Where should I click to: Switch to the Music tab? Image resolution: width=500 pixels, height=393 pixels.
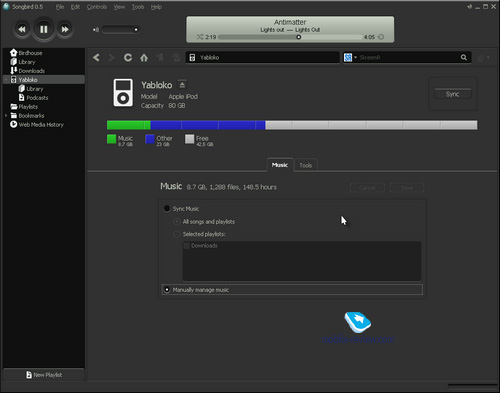point(280,165)
